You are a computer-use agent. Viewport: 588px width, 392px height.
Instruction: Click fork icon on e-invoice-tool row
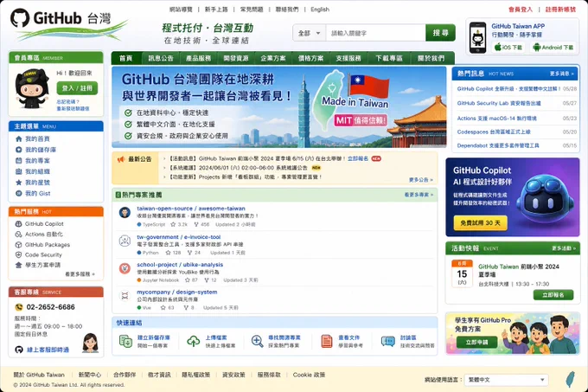[x=190, y=253]
